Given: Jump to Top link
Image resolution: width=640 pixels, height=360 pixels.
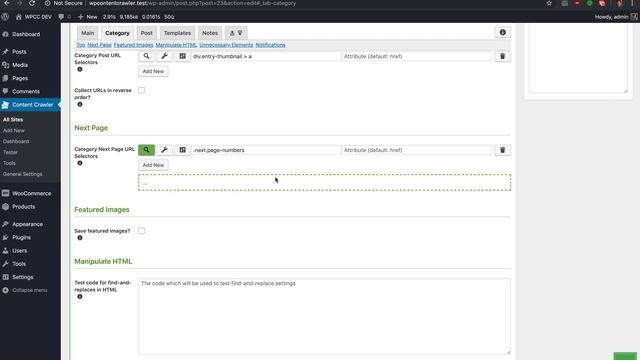Looking at the screenshot, I should pyautogui.click(x=81, y=45).
